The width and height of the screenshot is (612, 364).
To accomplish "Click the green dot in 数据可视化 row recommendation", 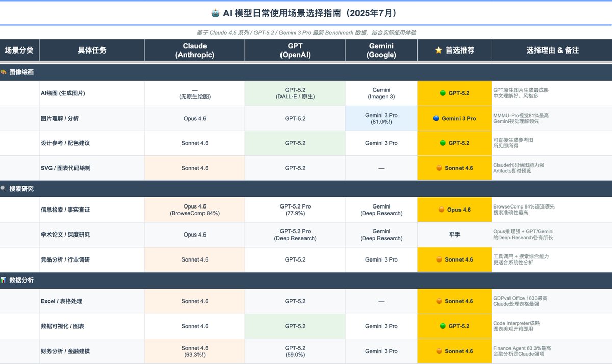I will pyautogui.click(x=443, y=326).
